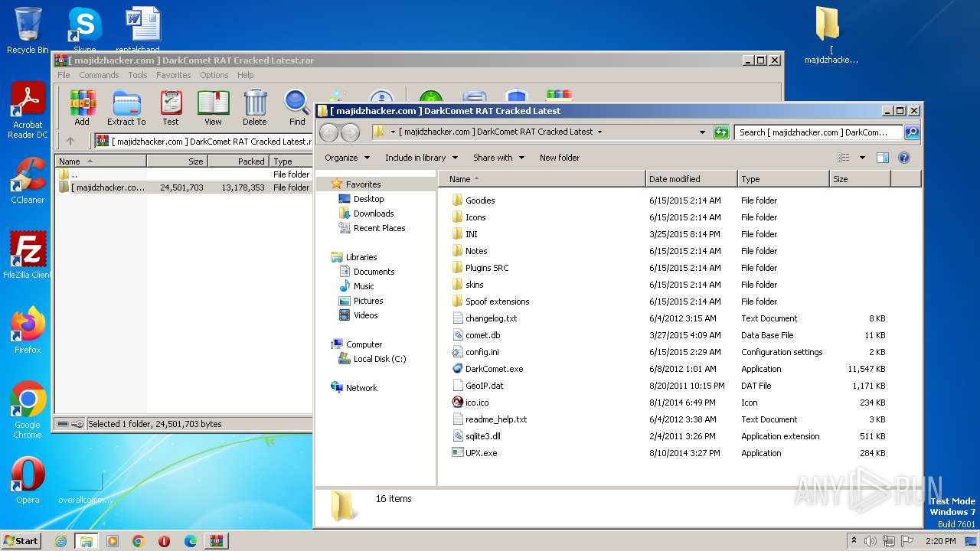980x551 pixels.
Task: Open FileZilla Client desktop icon
Action: pos(28,255)
